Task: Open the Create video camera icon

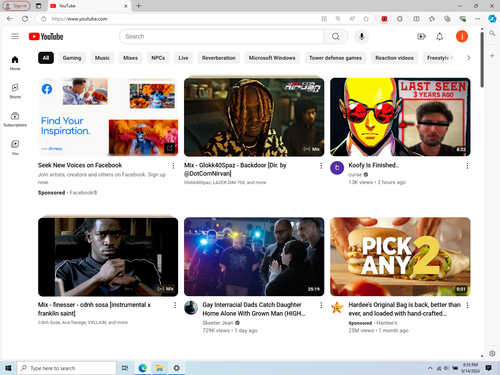Action: [421, 36]
